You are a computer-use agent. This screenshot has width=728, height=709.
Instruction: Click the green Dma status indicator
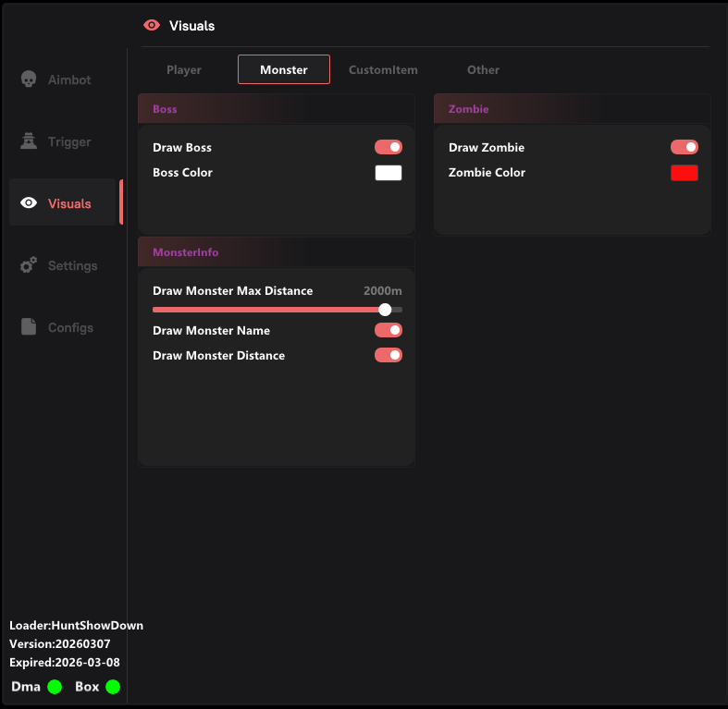point(55,687)
